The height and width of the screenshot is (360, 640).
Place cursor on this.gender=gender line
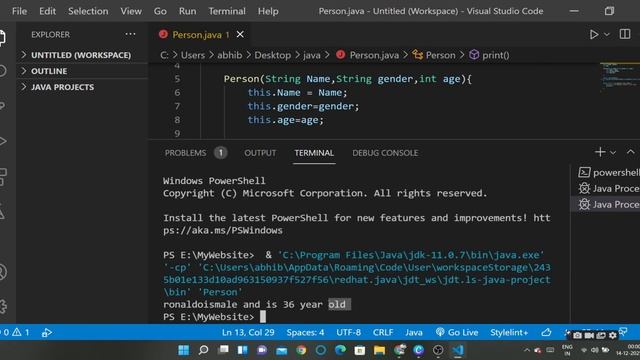(x=303, y=106)
